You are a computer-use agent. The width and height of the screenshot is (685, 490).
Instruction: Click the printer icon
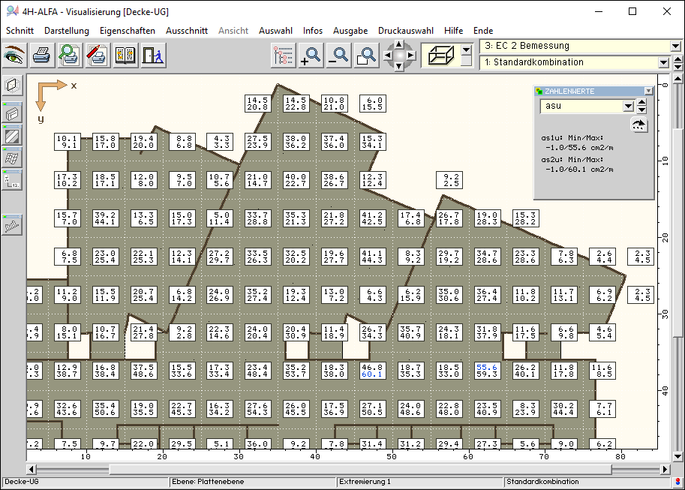click(x=41, y=55)
